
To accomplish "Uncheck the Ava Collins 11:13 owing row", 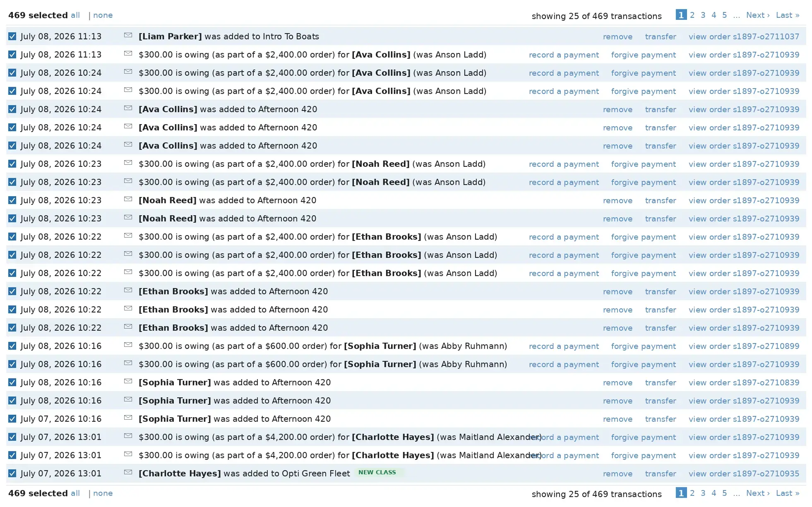I will pyautogui.click(x=12, y=55).
